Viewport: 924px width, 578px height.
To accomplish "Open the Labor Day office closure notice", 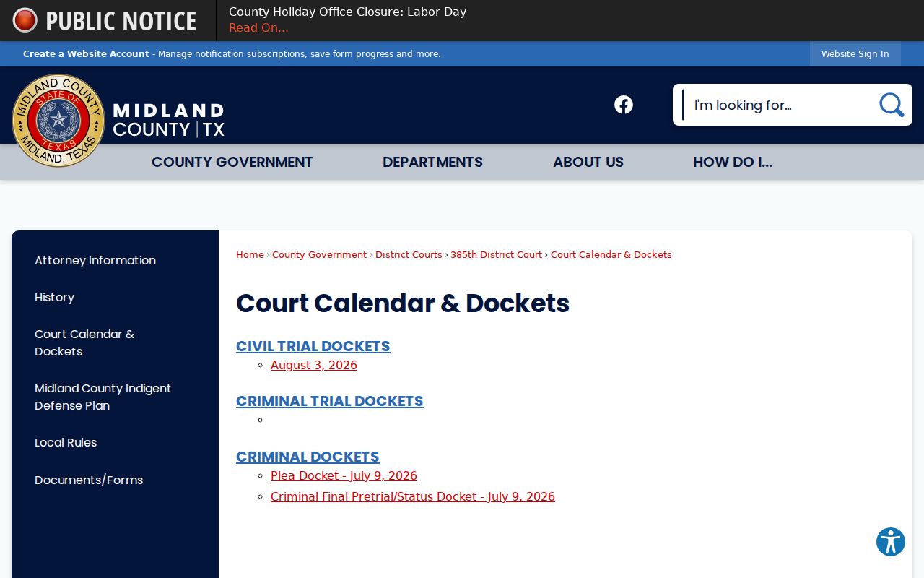I will pyautogui.click(x=347, y=12).
